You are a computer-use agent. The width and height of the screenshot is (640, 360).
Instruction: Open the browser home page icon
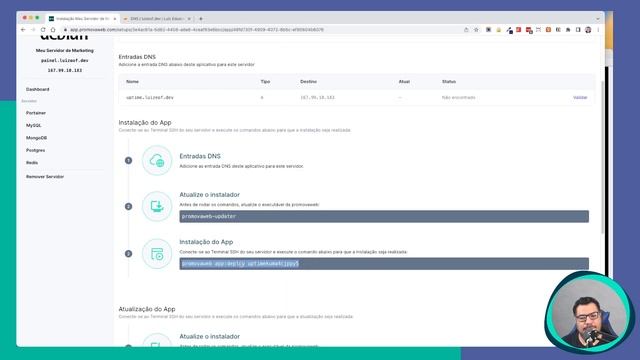click(x=53, y=30)
